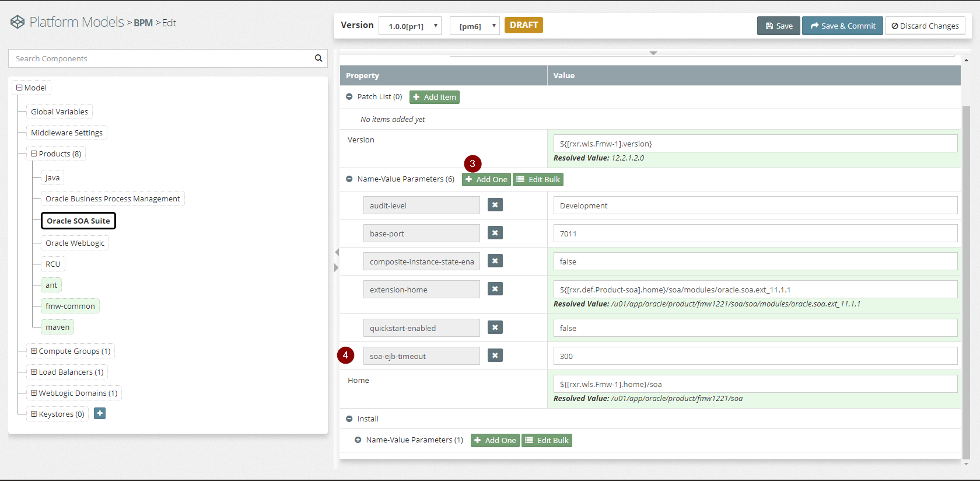Image resolution: width=980 pixels, height=481 pixels.
Task: Delete the audit-level parameter
Action: [495, 205]
